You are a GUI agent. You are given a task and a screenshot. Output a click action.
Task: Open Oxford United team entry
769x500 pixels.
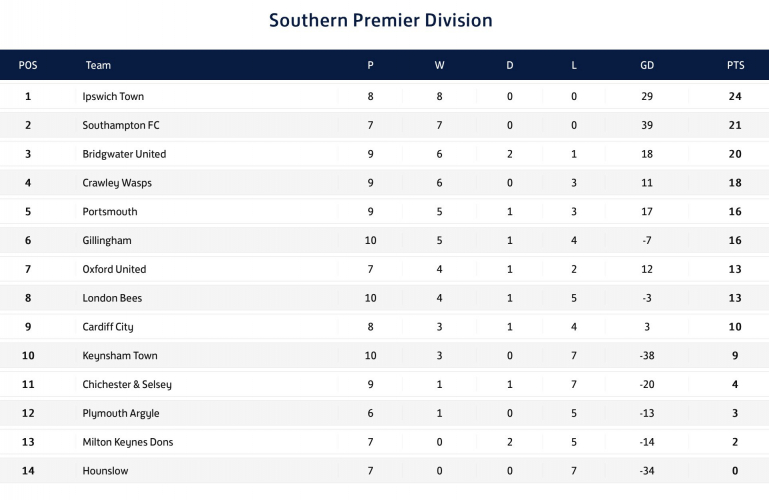tap(114, 269)
